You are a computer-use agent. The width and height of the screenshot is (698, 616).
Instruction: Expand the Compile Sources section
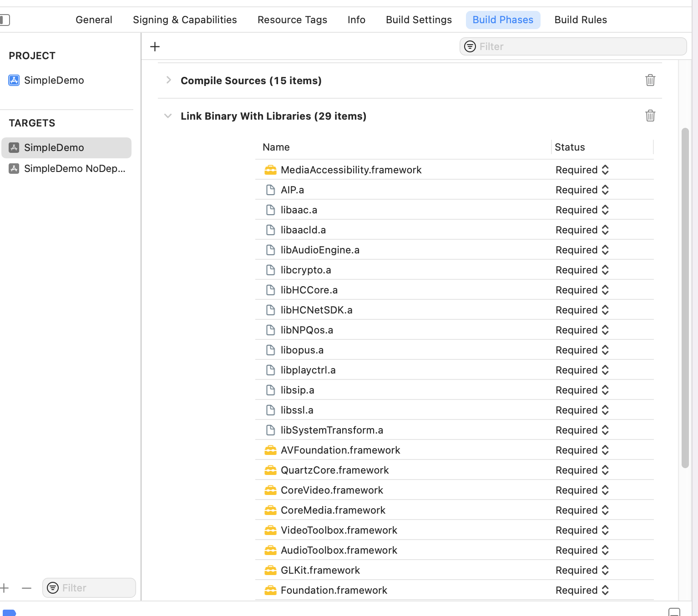[x=168, y=80]
